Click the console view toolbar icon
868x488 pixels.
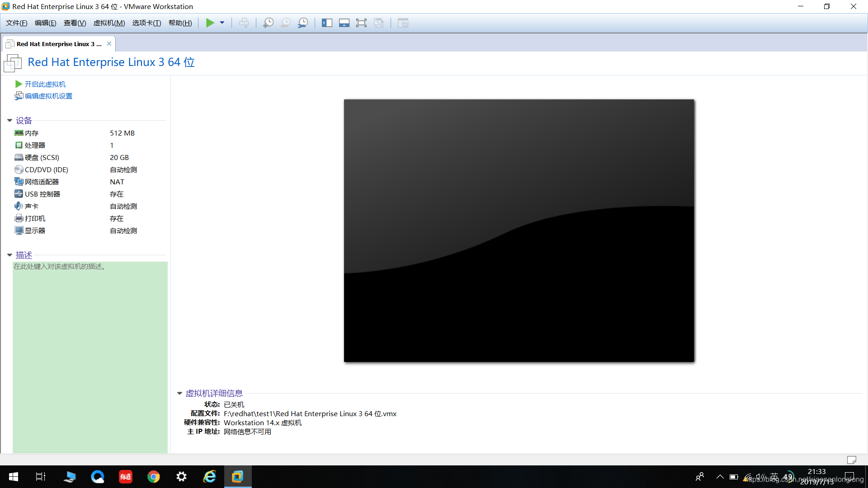[403, 23]
